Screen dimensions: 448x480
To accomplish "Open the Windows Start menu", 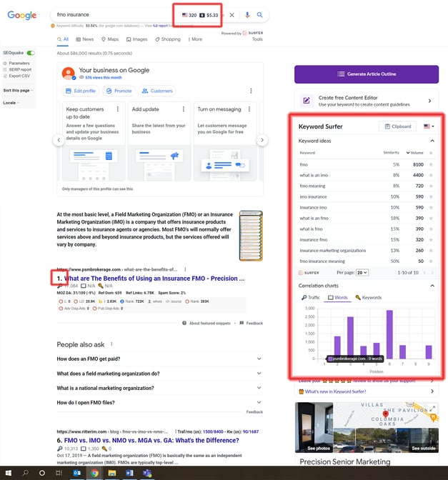I will 9,473.
